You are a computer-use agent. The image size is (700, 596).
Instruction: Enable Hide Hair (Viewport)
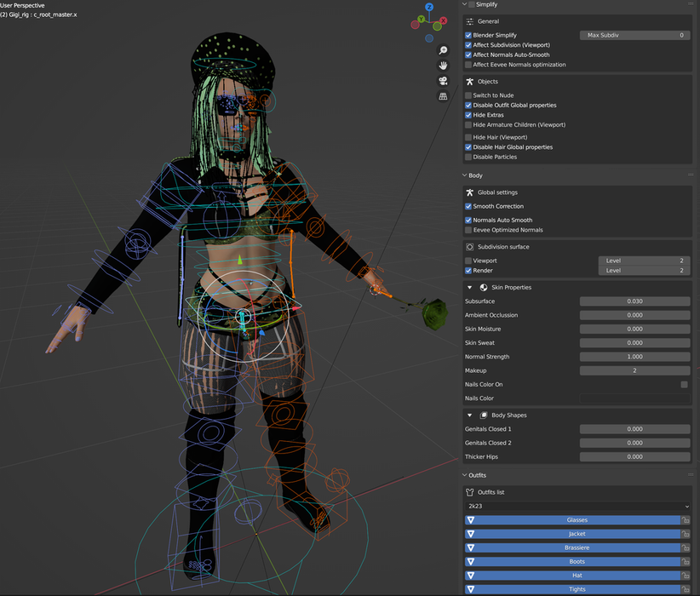tap(468, 137)
